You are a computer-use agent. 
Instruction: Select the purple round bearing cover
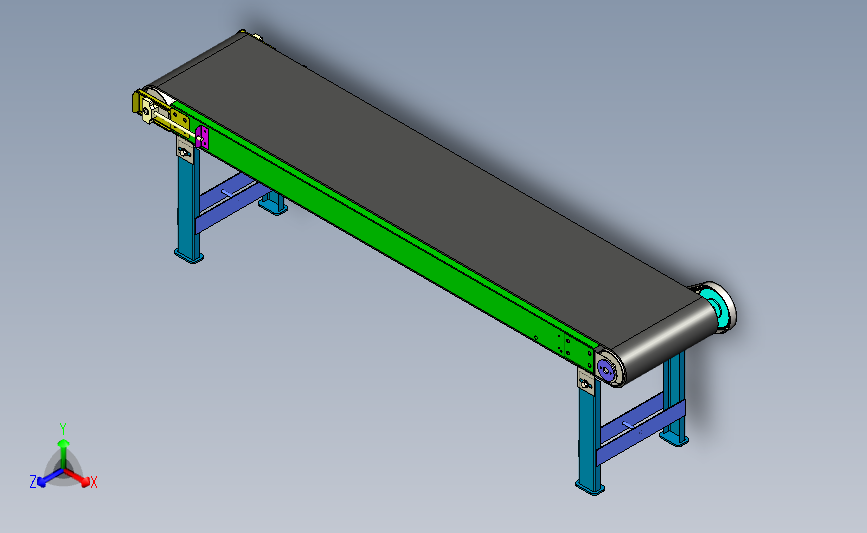tap(605, 368)
